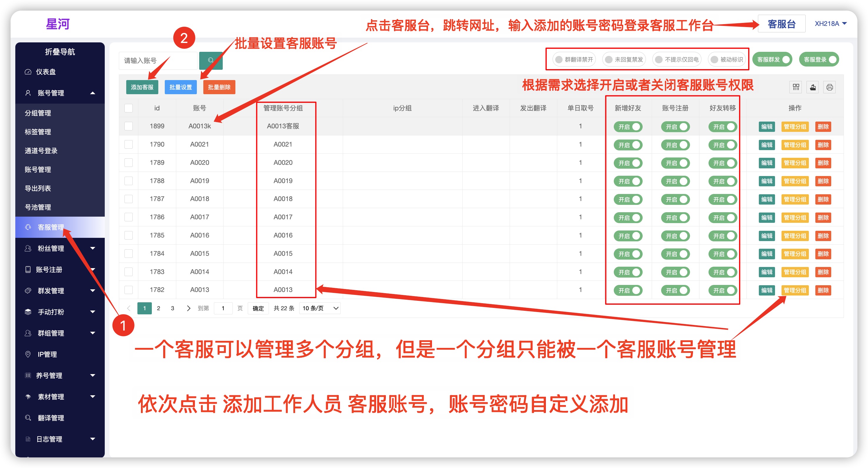Open the column filter grid icon
The height and width of the screenshot is (468, 868).
pyautogui.click(x=796, y=87)
